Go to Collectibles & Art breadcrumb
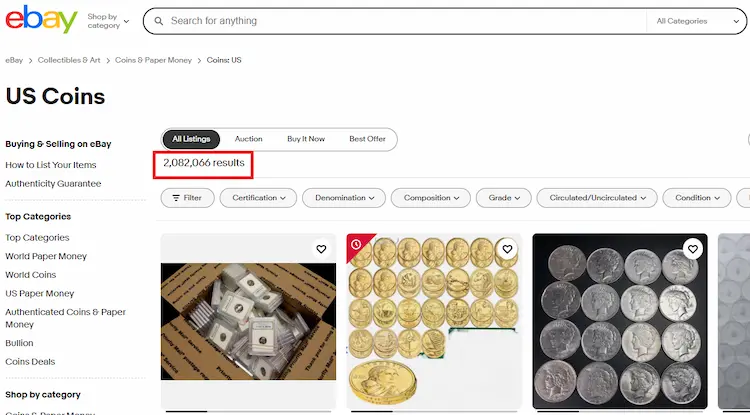The image size is (750, 415). 69,60
